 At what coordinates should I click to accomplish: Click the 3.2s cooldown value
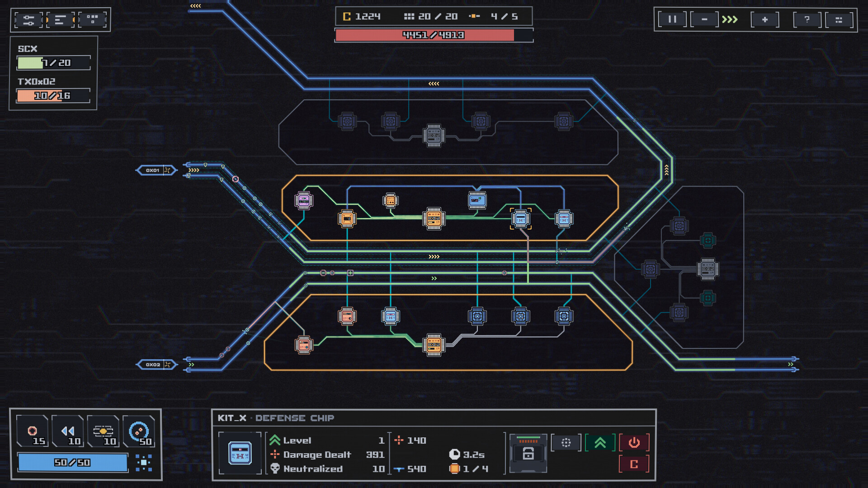click(467, 455)
